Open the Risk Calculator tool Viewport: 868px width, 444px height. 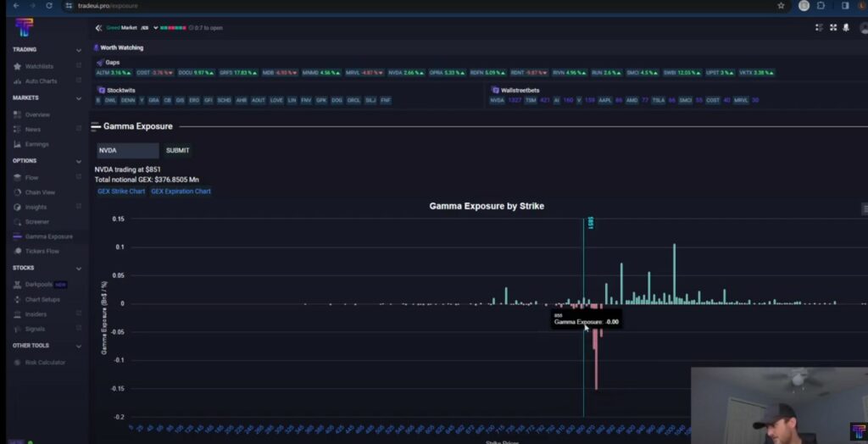coord(45,363)
